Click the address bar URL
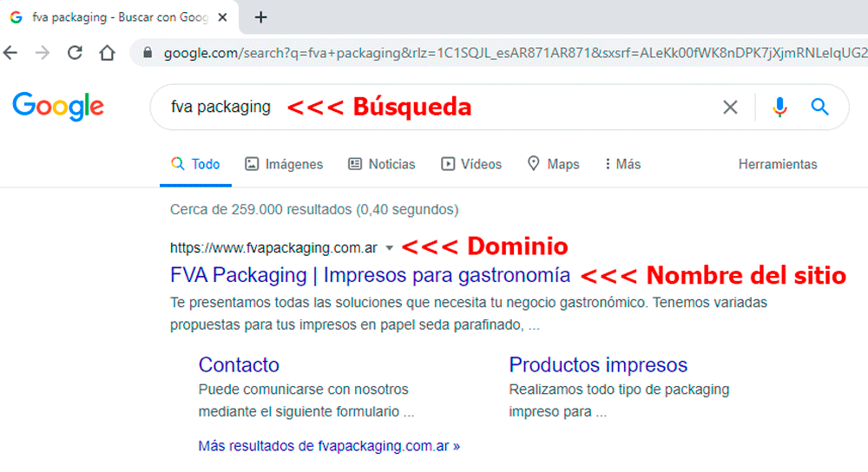This screenshot has height=472, width=868. 515,53
